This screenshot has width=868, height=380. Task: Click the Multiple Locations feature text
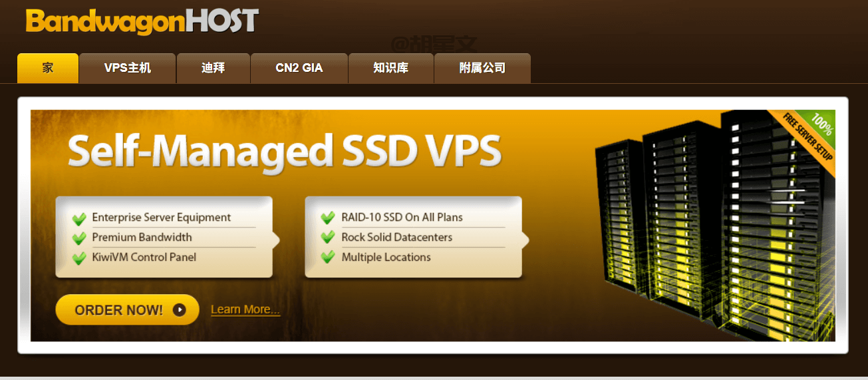pyautogui.click(x=386, y=258)
